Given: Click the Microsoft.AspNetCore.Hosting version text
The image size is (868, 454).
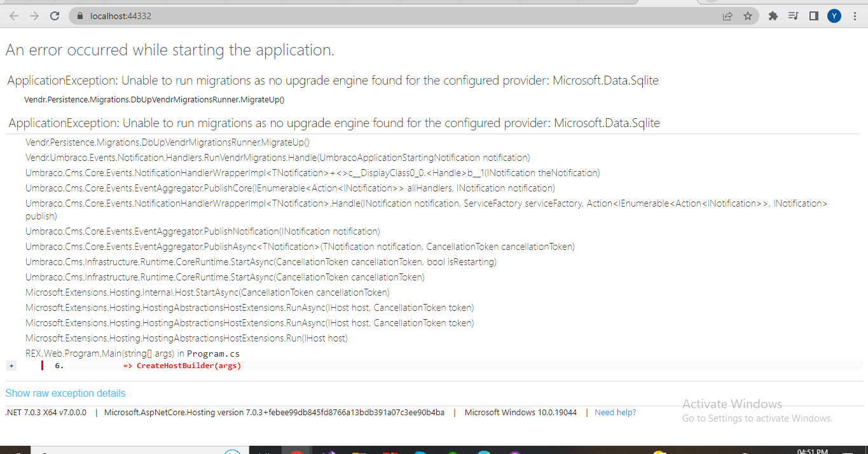Looking at the screenshot, I should (x=274, y=413).
